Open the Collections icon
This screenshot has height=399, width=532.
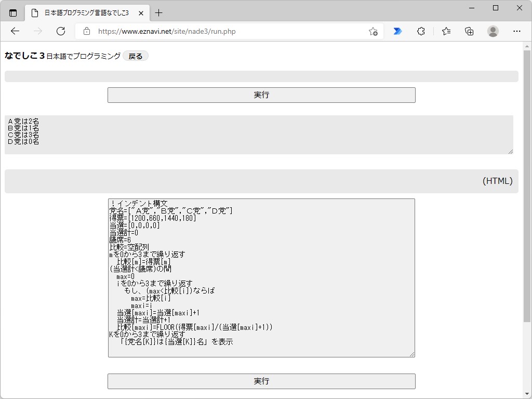point(469,31)
